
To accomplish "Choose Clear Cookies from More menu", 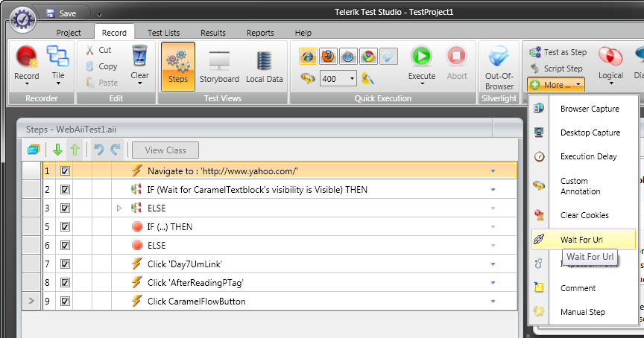I will point(584,215).
